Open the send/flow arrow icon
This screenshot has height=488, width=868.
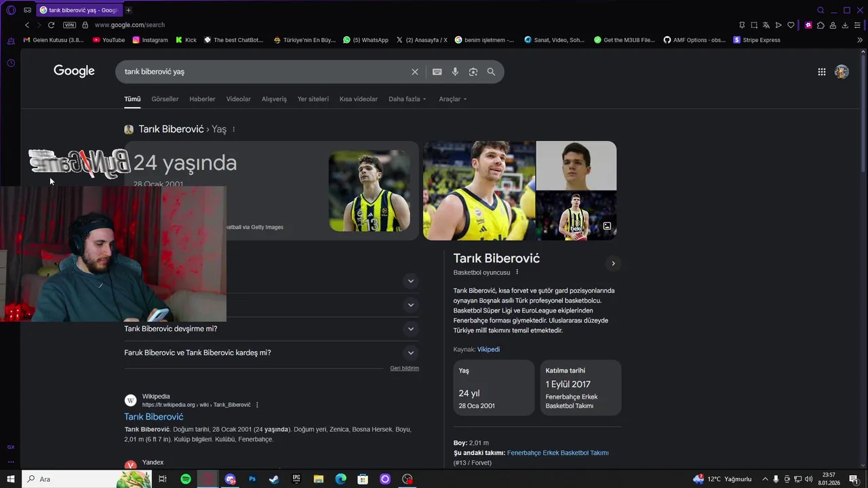[x=778, y=25]
